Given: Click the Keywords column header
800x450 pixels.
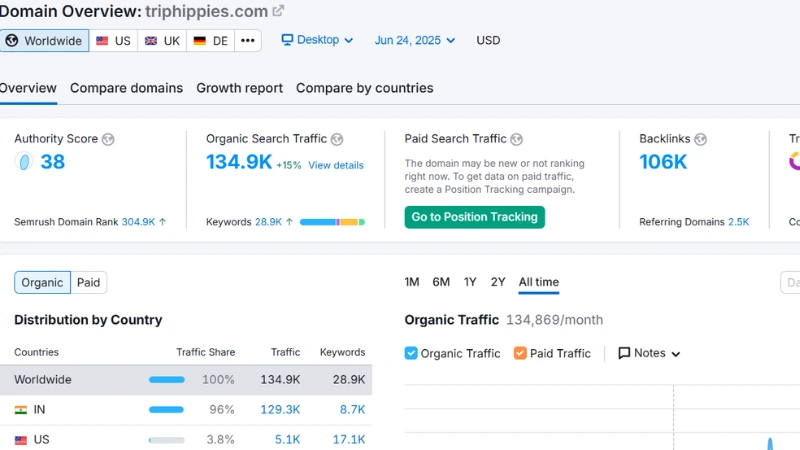Looking at the screenshot, I should [x=342, y=352].
